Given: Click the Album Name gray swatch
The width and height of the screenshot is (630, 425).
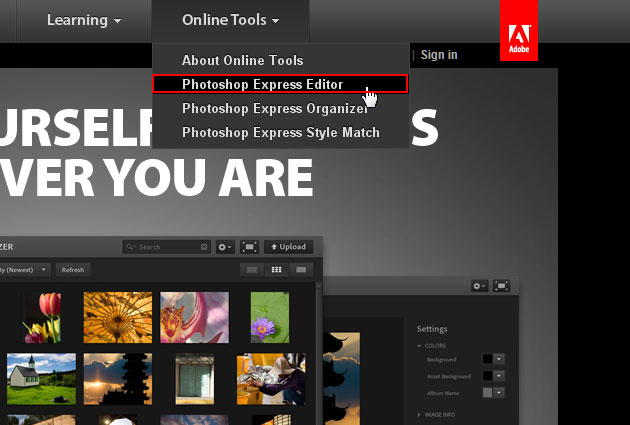Looking at the screenshot, I should click(487, 392).
